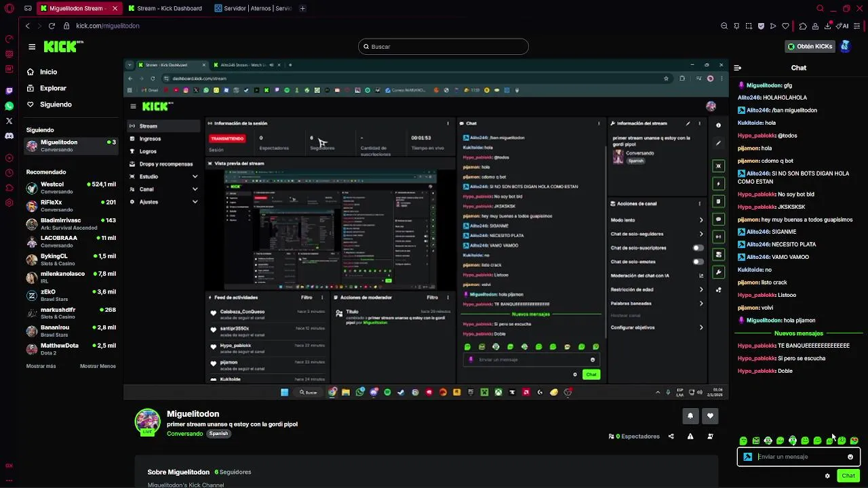Insert the headphones emote

pyautogui.click(x=793, y=441)
